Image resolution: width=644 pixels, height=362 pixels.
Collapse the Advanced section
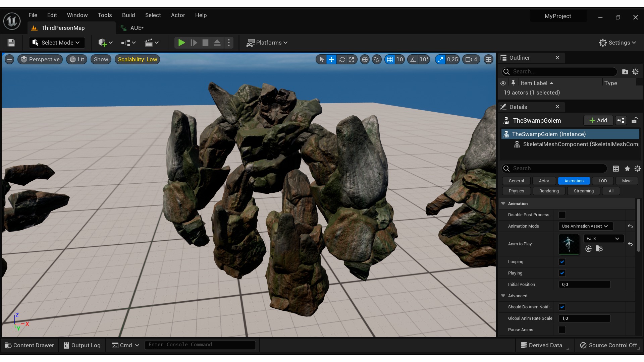503,296
